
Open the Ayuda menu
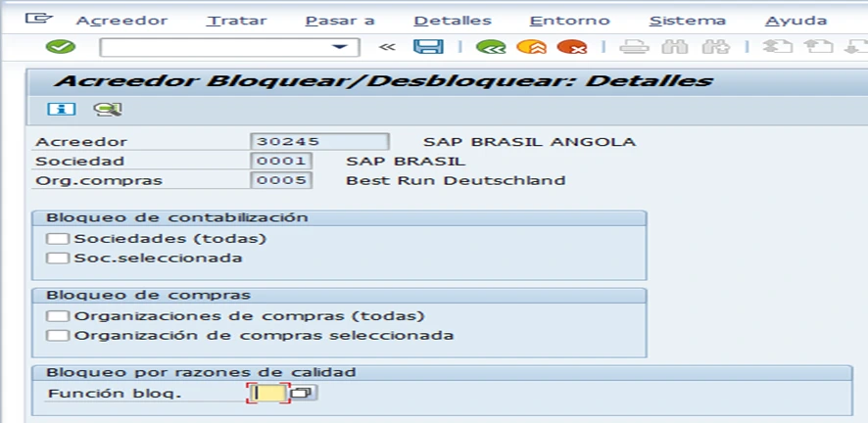[796, 21]
